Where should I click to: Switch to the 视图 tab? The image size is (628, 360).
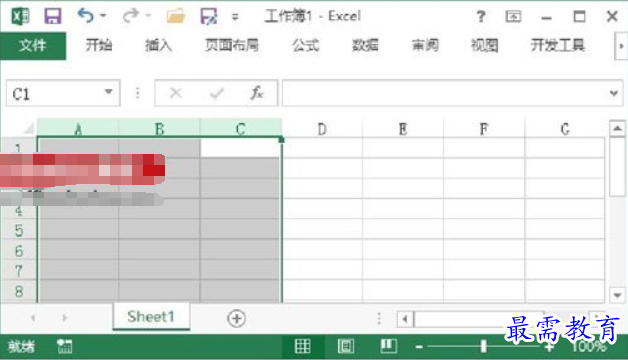pyautogui.click(x=484, y=45)
